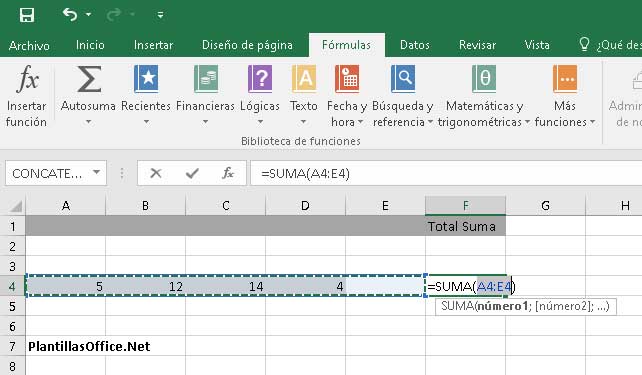Viewport: 642px width, 375px height.
Task: Click the SUMA name in function tooltip
Action: (457, 306)
